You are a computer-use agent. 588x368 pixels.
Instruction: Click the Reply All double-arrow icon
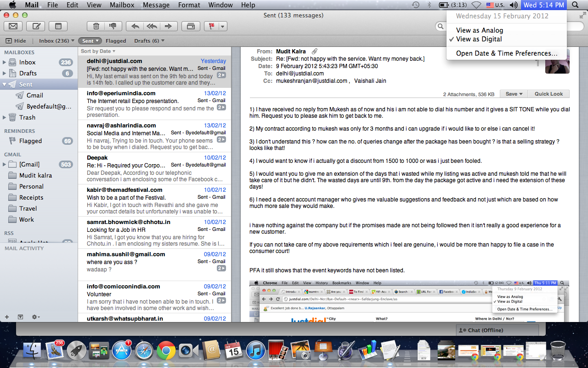[x=152, y=26]
